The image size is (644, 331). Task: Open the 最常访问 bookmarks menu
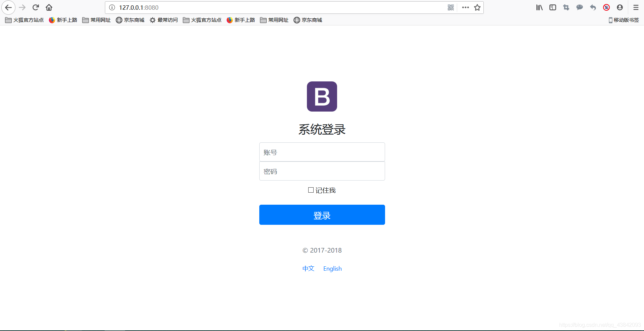164,20
